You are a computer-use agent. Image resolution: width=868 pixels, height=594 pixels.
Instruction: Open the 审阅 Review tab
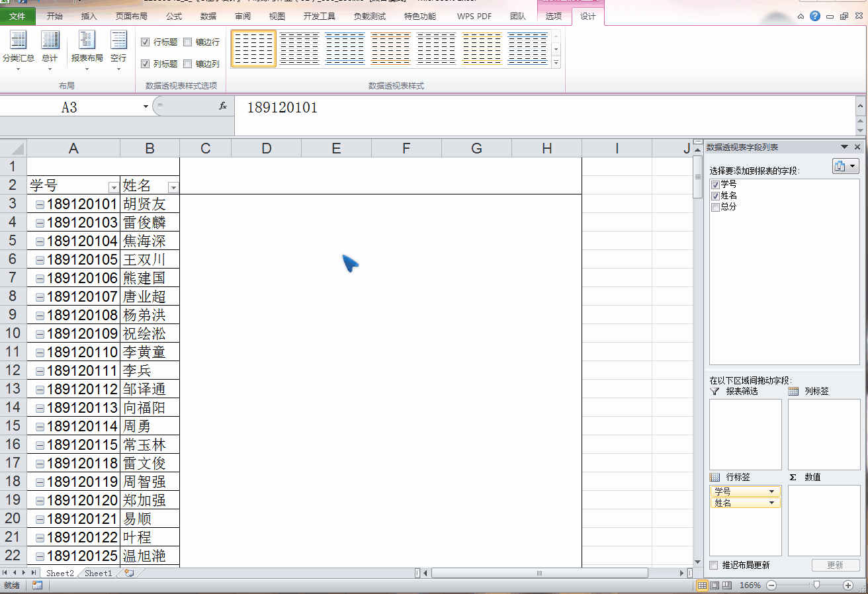tap(243, 16)
